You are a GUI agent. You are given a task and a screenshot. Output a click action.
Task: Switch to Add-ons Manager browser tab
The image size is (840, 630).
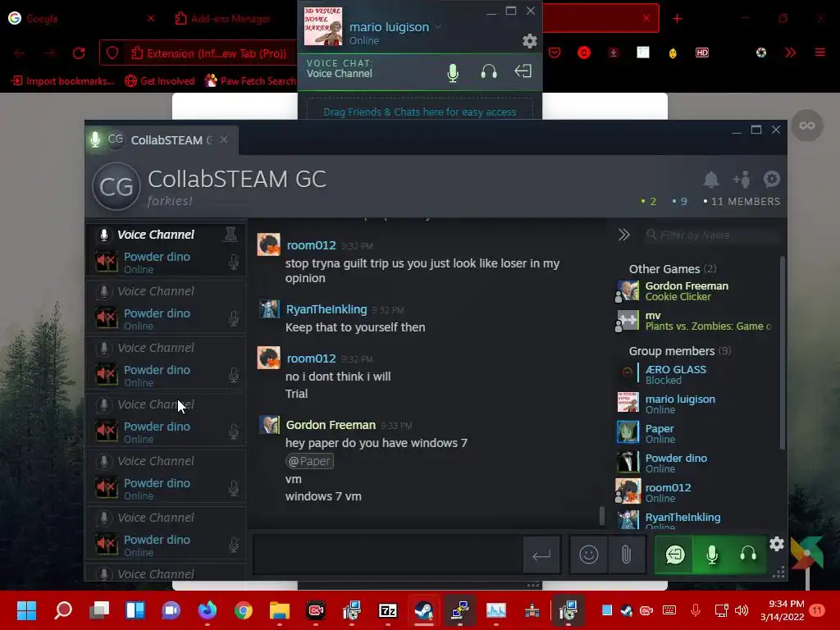tap(231, 18)
